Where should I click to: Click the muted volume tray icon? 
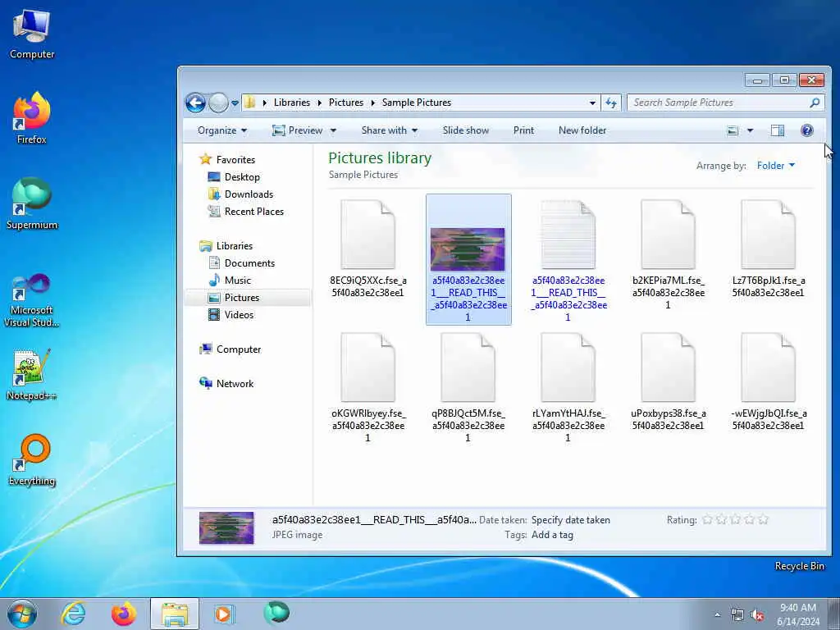click(x=757, y=615)
